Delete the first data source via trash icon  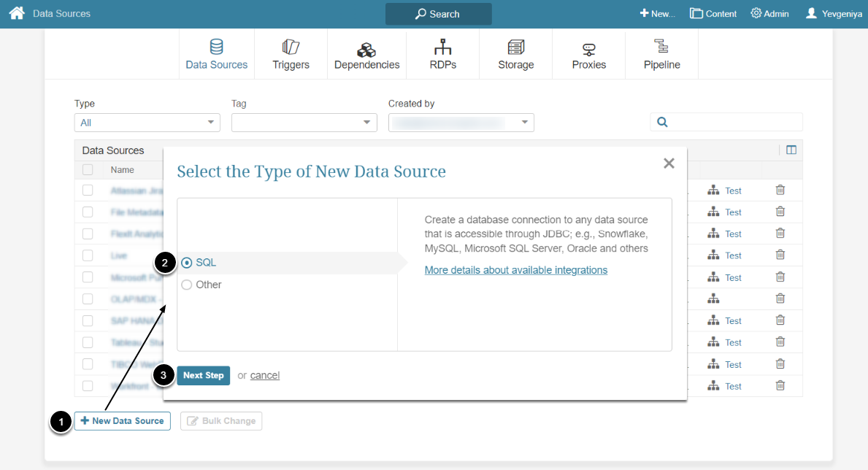pos(780,190)
